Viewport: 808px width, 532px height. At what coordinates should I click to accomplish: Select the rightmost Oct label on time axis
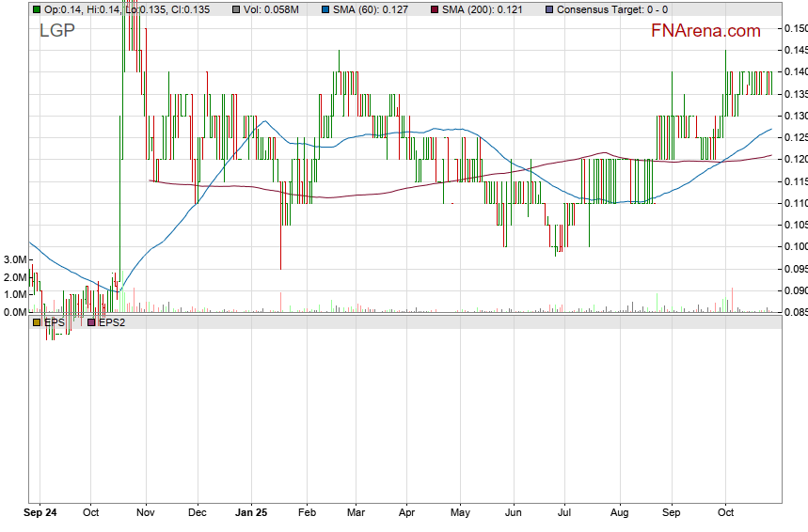coord(725,513)
